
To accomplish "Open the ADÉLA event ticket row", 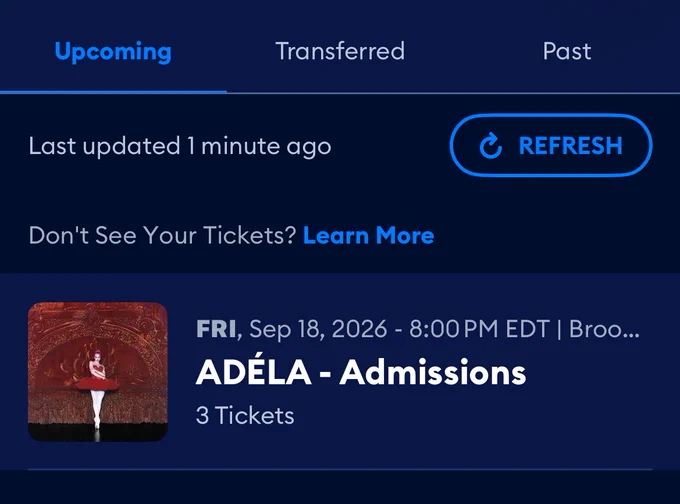I will [x=340, y=372].
